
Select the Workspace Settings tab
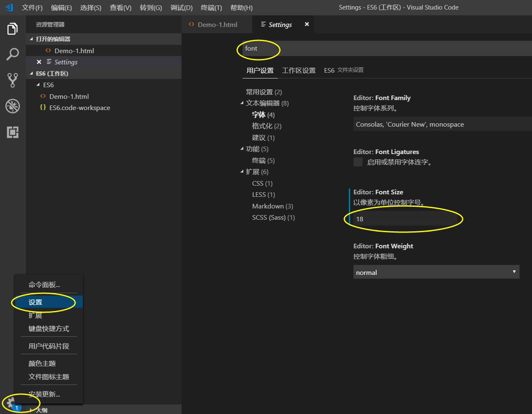coord(299,70)
